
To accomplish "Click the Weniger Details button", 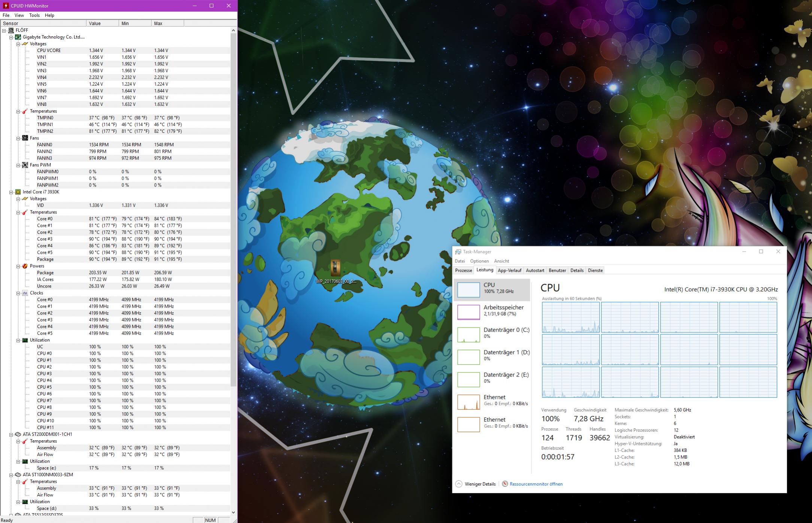I will tap(476, 484).
